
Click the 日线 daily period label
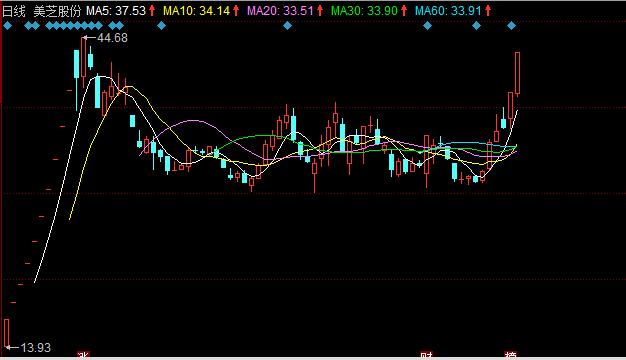click(x=14, y=11)
